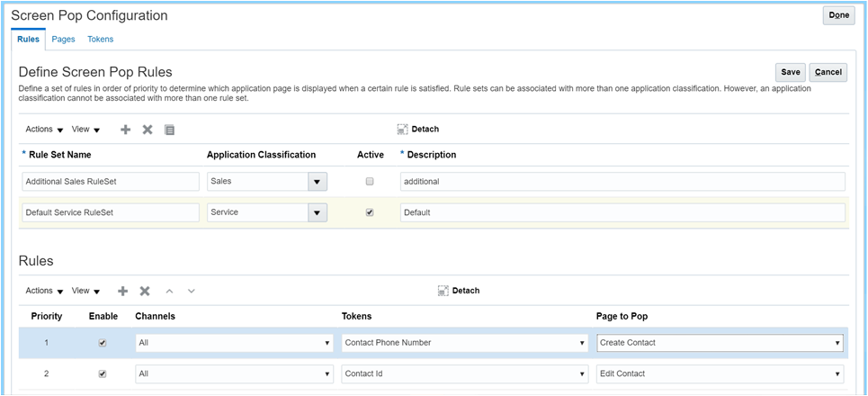Detach the rule sets table
Viewport: 868px width, 396px height.
coord(418,130)
